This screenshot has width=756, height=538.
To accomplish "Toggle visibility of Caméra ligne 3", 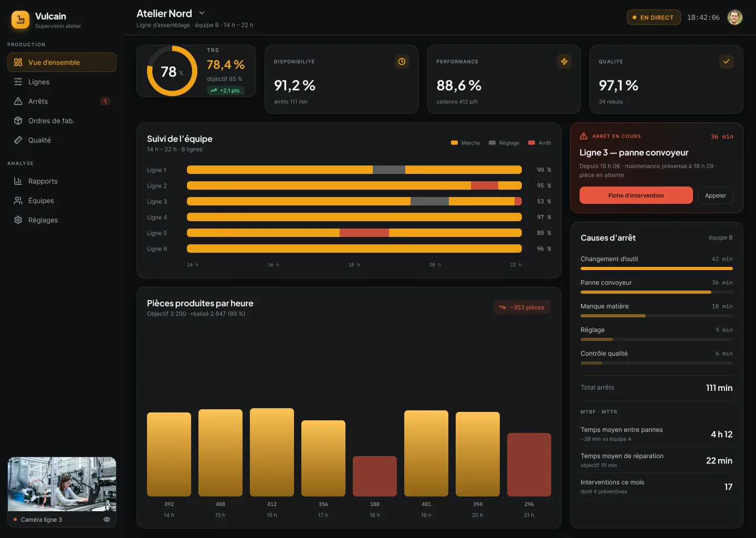I will point(107,520).
